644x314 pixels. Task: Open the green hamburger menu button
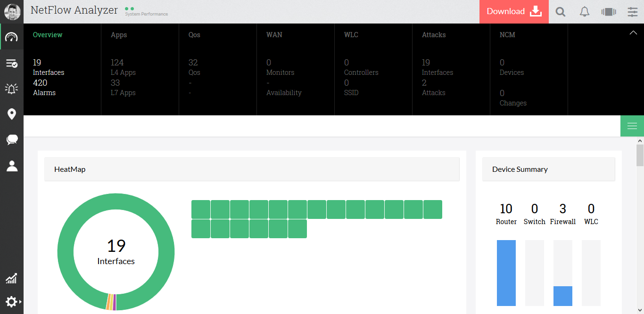(632, 126)
